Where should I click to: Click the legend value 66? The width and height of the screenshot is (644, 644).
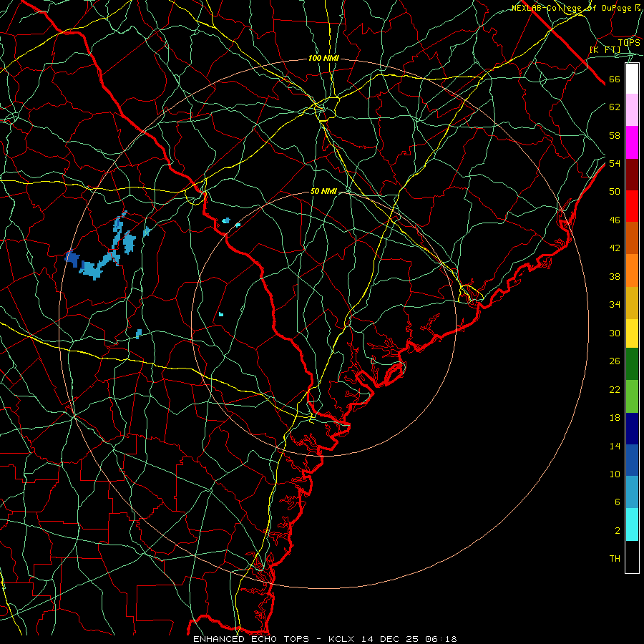pyautogui.click(x=615, y=79)
